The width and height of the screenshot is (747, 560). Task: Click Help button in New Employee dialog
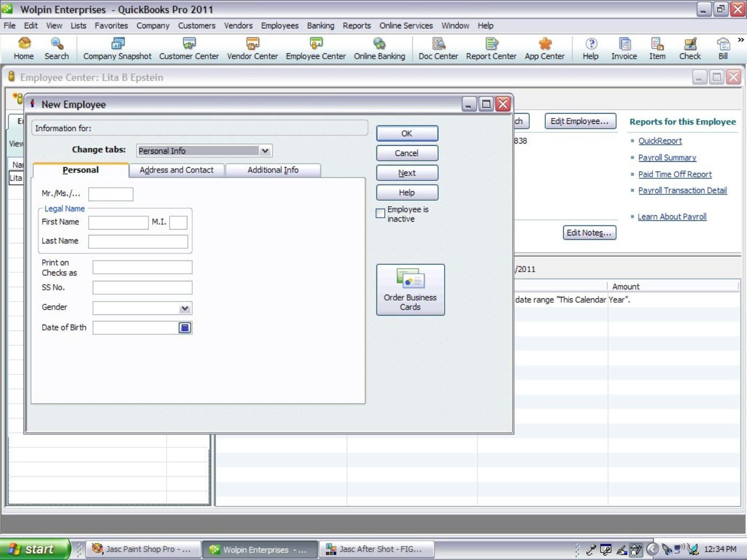coord(407,193)
